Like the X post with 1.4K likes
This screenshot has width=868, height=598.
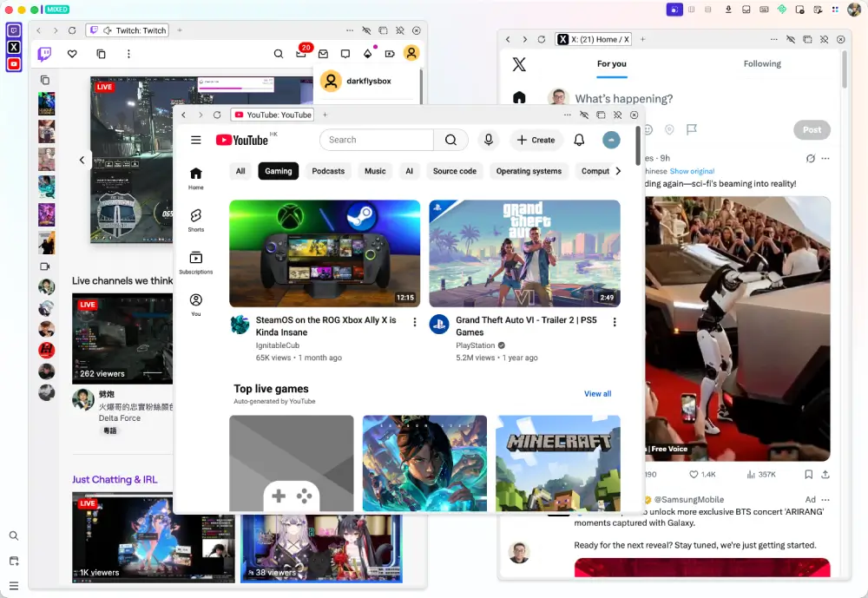[702, 475]
